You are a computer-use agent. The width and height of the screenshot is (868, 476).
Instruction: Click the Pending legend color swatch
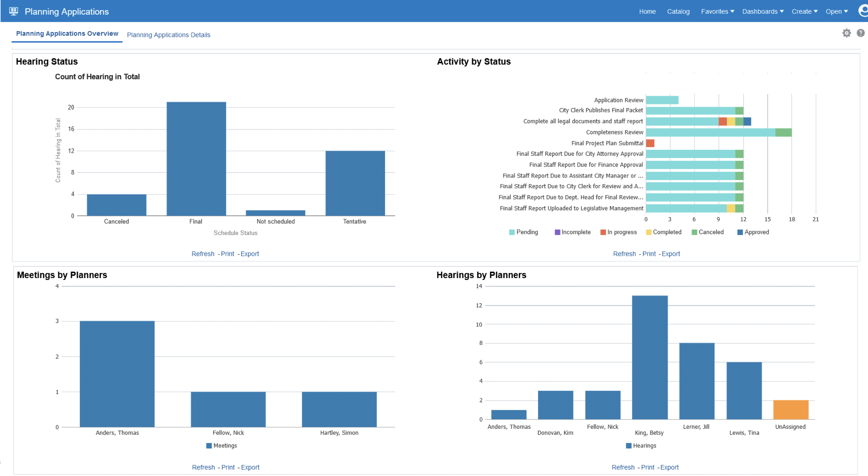(511, 232)
